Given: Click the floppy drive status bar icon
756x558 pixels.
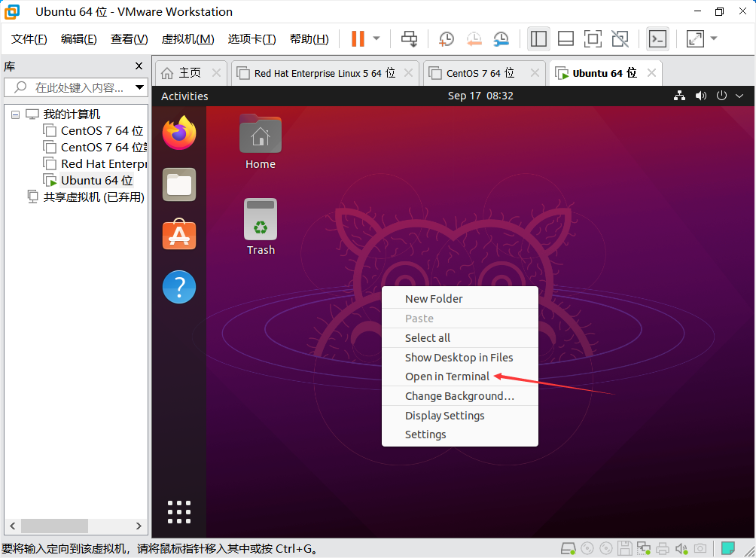Looking at the screenshot, I should coord(625,549).
